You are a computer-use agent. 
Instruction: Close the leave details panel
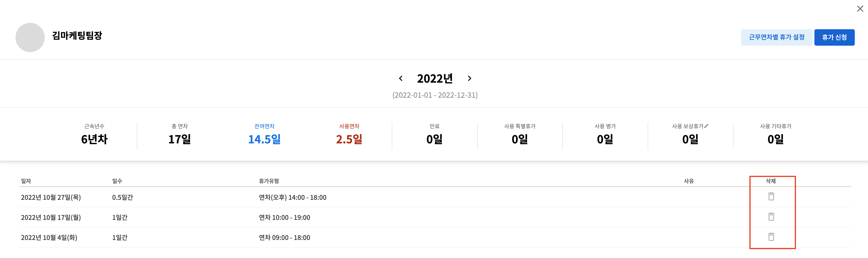pos(860,9)
